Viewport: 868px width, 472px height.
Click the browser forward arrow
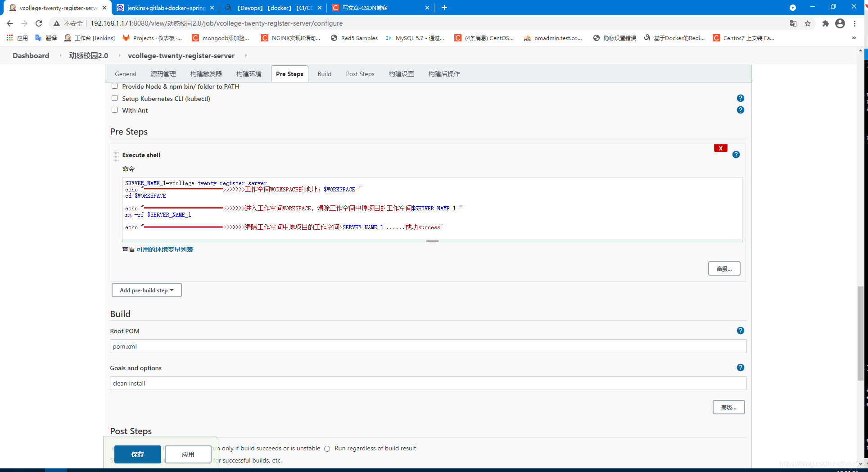coord(24,23)
